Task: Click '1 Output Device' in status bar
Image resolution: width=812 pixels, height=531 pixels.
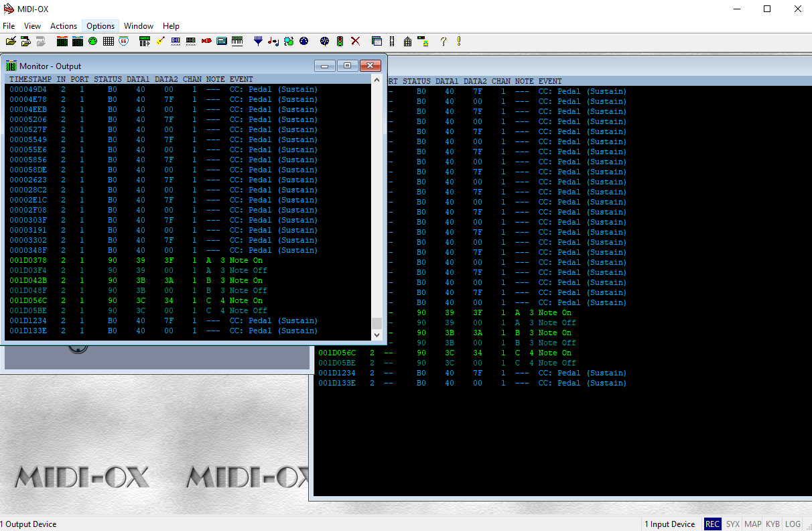Action: pos(28,524)
